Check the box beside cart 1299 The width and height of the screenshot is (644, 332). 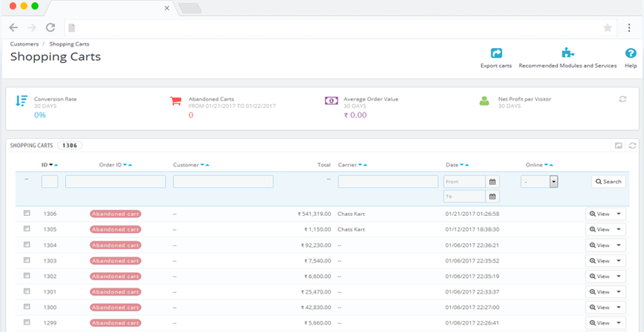[x=27, y=322]
